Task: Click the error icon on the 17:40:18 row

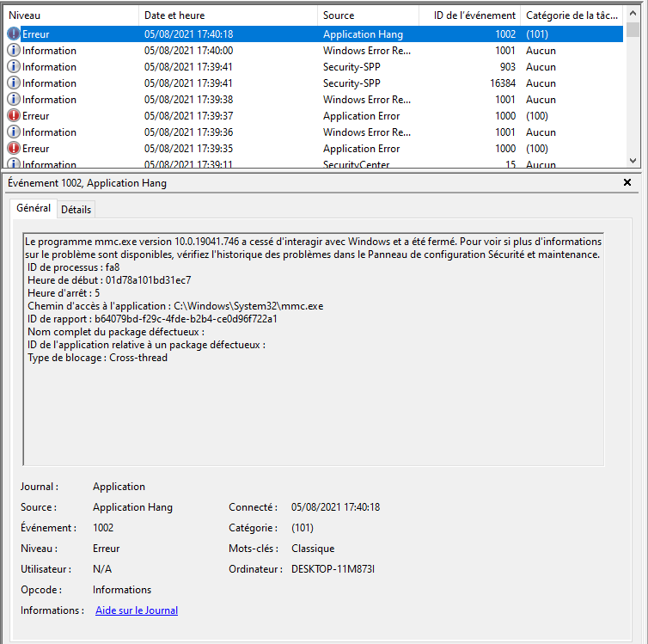Action: coord(14,34)
